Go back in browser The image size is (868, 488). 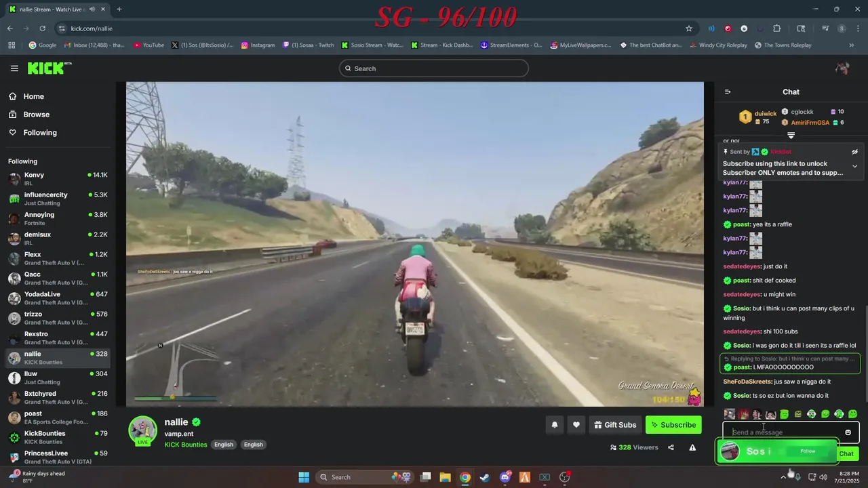click(x=10, y=28)
